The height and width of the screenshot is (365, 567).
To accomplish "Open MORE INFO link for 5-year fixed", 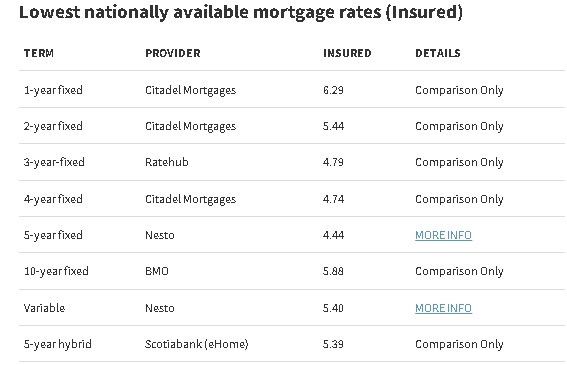I will click(443, 235).
